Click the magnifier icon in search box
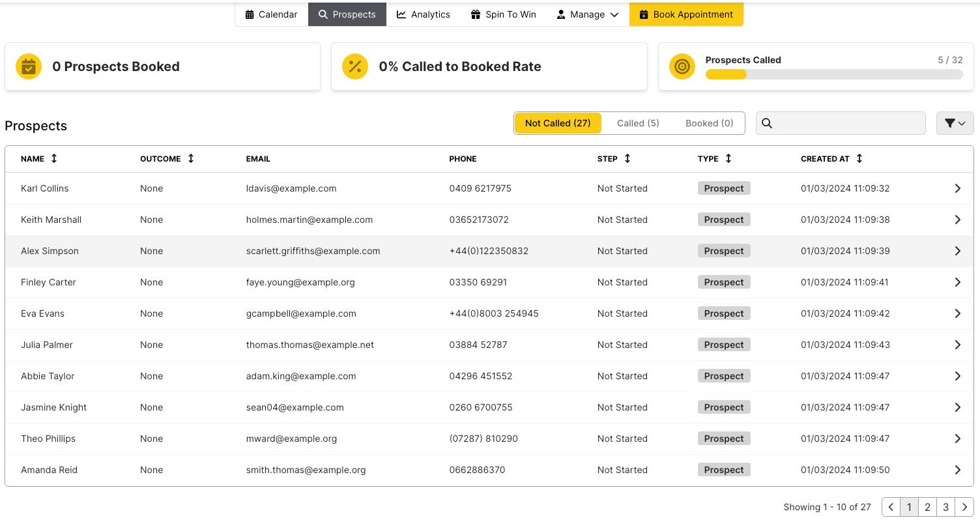The width and height of the screenshot is (980, 520). (x=767, y=123)
